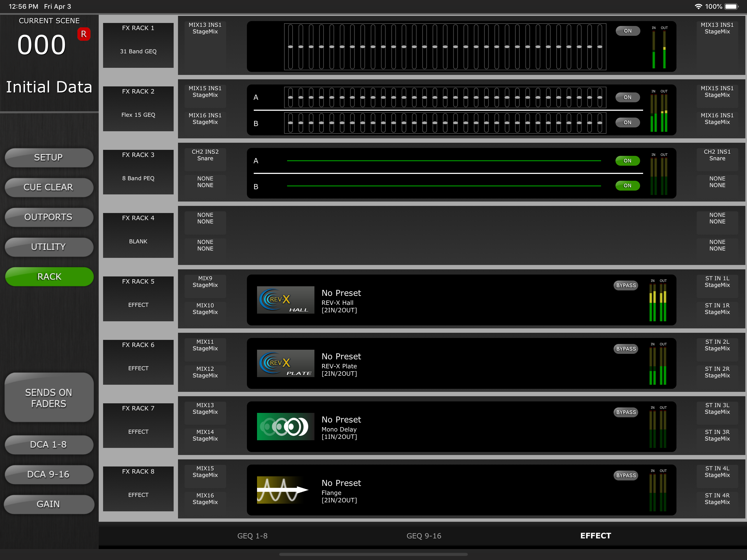The image size is (747, 560).
Task: Tap the 31 Band GEQ fader display
Action: pyautogui.click(x=445, y=46)
